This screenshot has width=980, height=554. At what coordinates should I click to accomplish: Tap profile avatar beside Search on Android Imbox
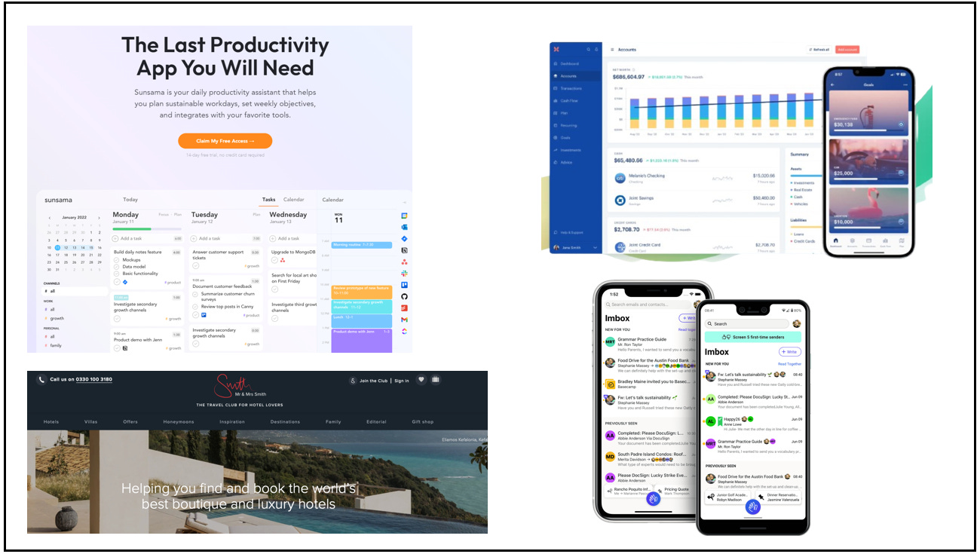(x=797, y=323)
